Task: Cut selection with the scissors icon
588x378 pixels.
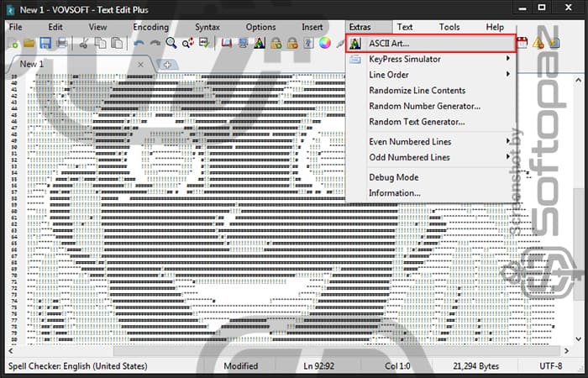Action: 83,43
